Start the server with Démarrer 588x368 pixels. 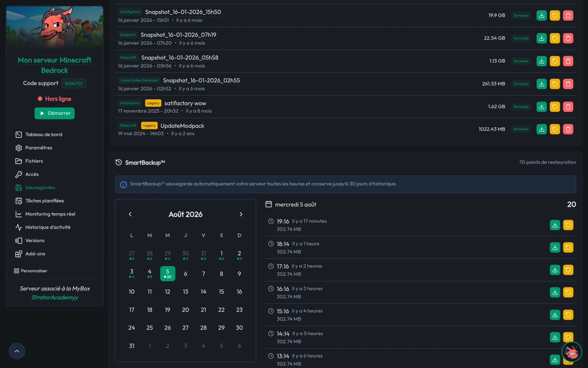click(x=55, y=113)
